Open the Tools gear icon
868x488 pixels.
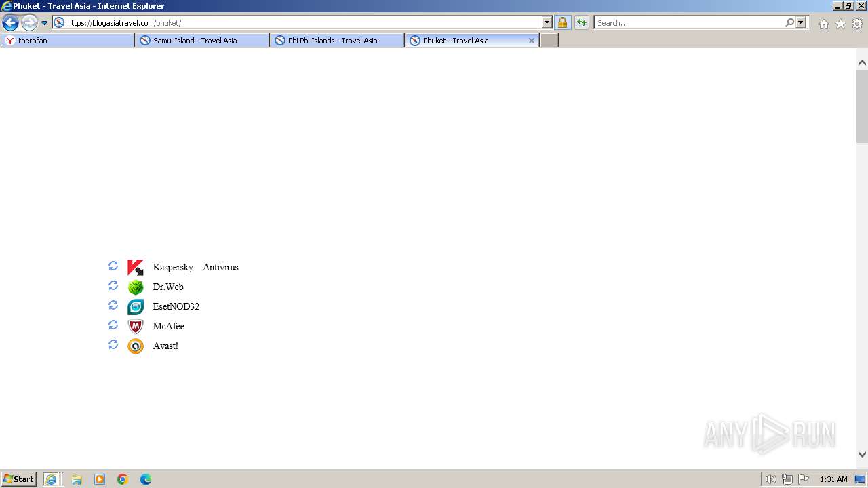tap(857, 24)
